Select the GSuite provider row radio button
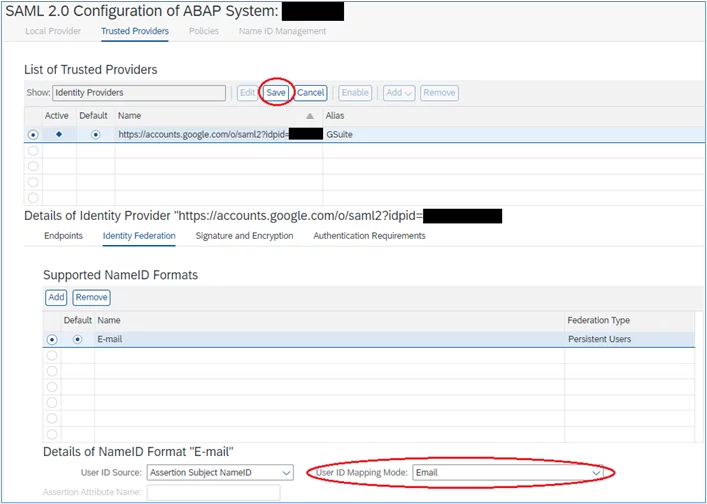 point(33,135)
